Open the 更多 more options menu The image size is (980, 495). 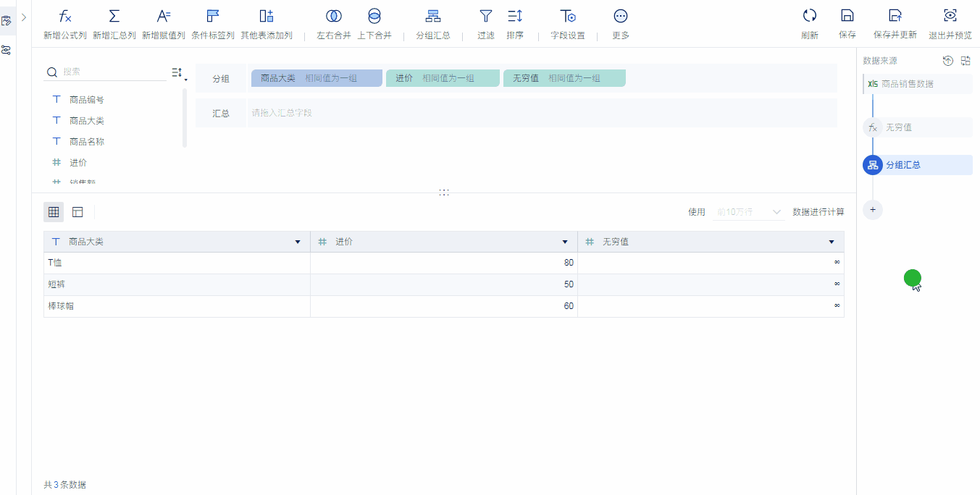(x=620, y=24)
